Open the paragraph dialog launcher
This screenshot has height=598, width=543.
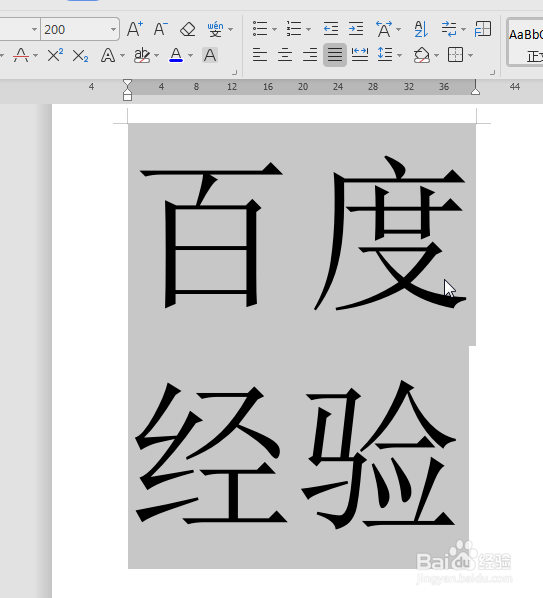(x=492, y=72)
